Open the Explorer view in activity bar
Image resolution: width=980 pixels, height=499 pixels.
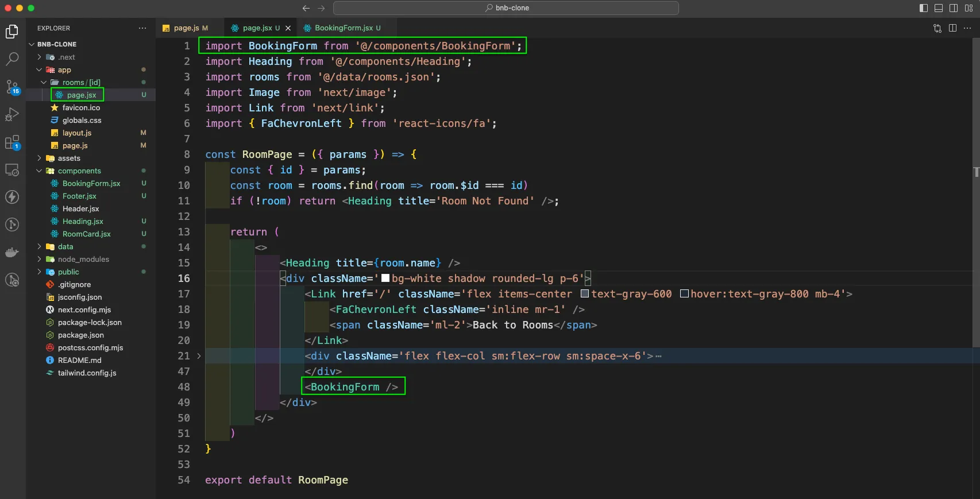click(12, 32)
